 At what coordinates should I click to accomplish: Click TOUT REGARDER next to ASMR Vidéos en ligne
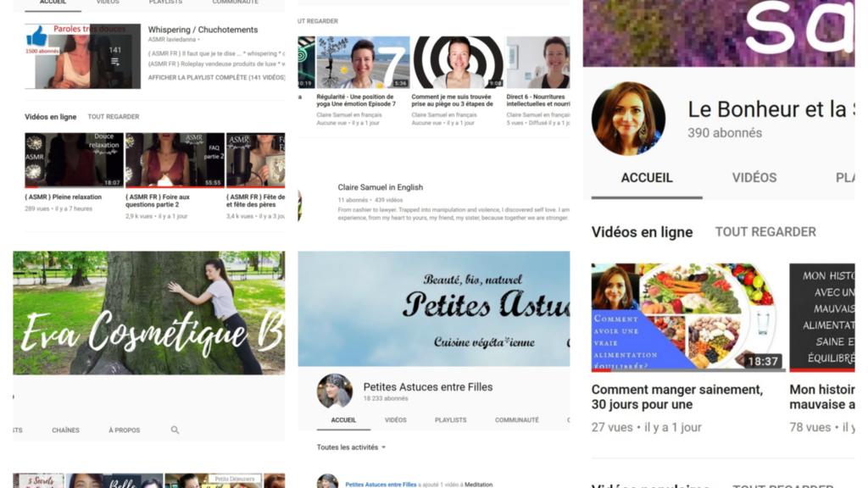click(x=114, y=117)
